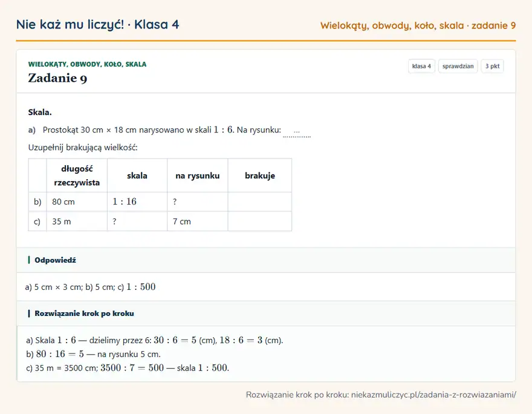Click the solution line starting "a) Skala 1 : 6"
The height and width of the screenshot is (414, 532).
tap(154, 340)
